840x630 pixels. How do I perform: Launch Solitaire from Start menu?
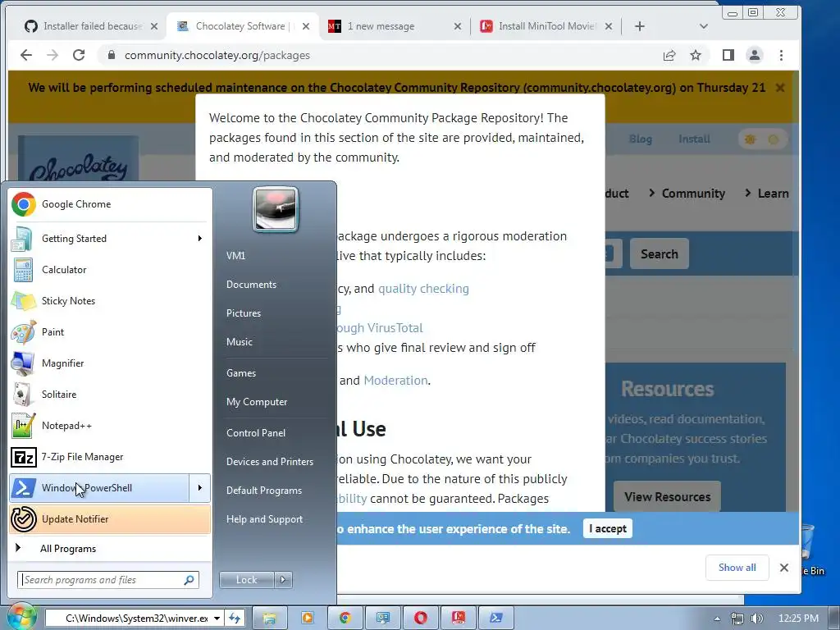[x=110, y=395]
